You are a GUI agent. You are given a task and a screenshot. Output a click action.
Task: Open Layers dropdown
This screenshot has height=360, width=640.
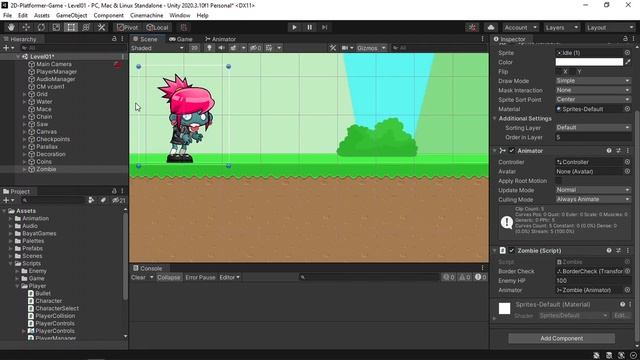(562, 27)
